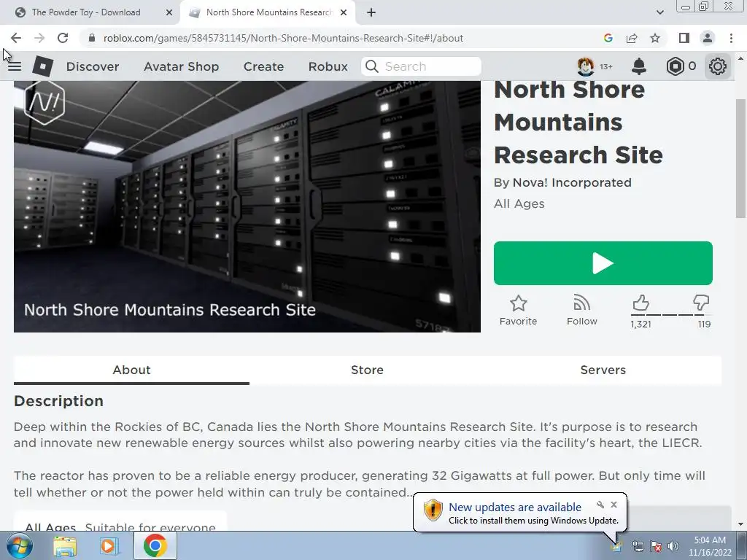This screenshot has width=747, height=560.
Task: Close the North Shore Mountains tab
Action: tap(344, 13)
